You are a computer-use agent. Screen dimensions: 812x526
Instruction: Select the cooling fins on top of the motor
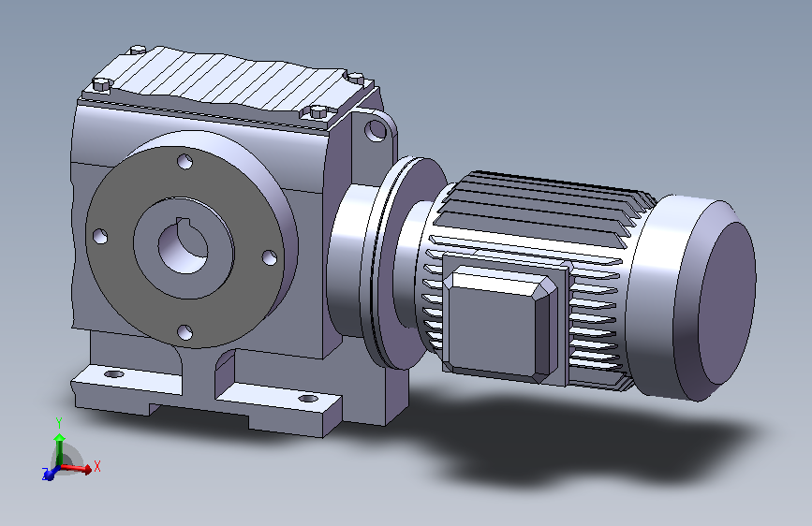point(544,207)
